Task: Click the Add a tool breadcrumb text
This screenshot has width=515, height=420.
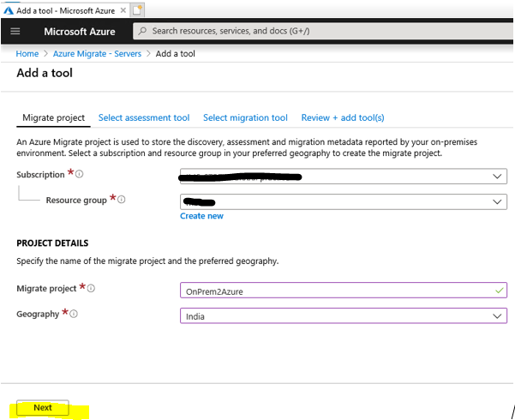Action: point(176,53)
